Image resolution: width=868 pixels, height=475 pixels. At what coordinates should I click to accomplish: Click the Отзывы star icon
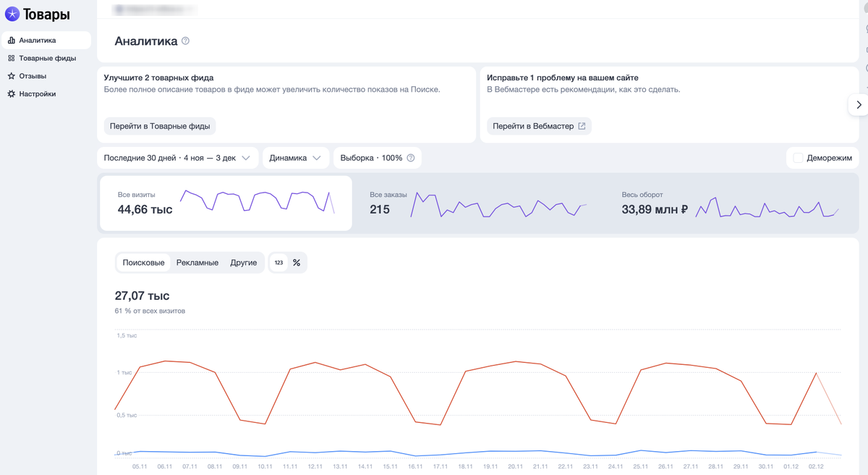click(12, 76)
